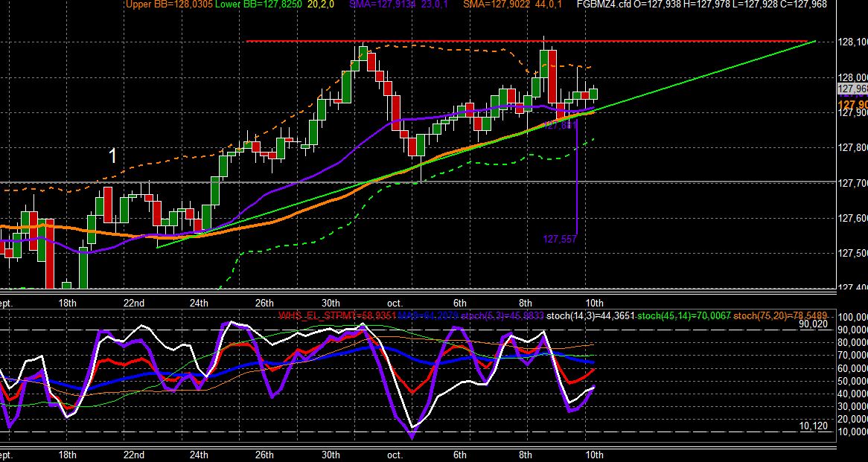The height and width of the screenshot is (462, 868).
Task: Select the white '1' text annotation
Action: (x=112, y=156)
